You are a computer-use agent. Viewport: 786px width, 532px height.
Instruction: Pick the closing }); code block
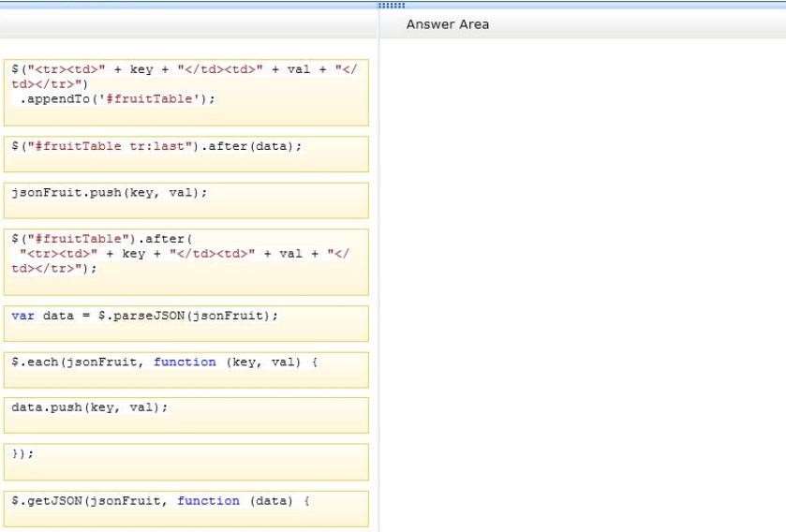pyautogui.click(x=186, y=462)
